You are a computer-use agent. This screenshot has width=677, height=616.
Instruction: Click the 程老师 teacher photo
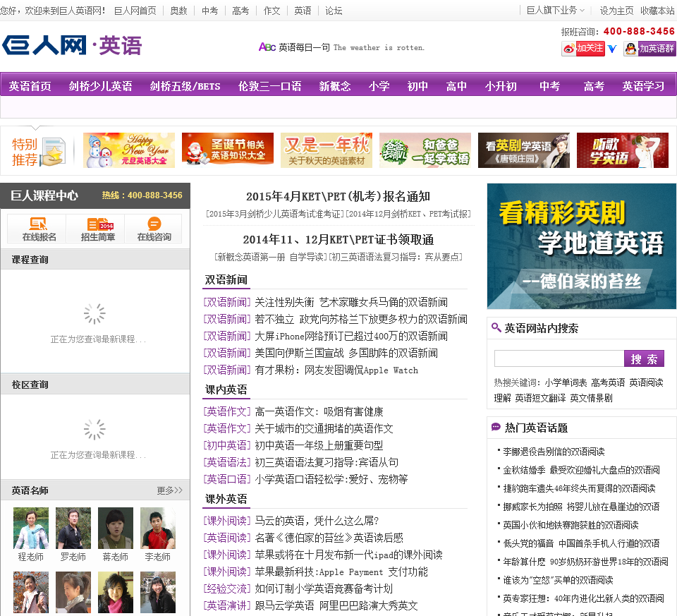(x=30, y=528)
